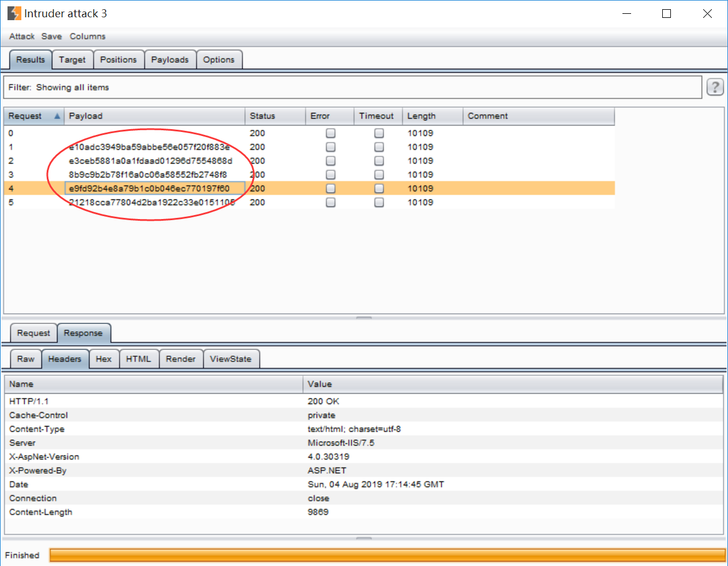The height and width of the screenshot is (566, 728).
Task: Click the HTTP/1.1 200 OK value
Action: tap(324, 401)
